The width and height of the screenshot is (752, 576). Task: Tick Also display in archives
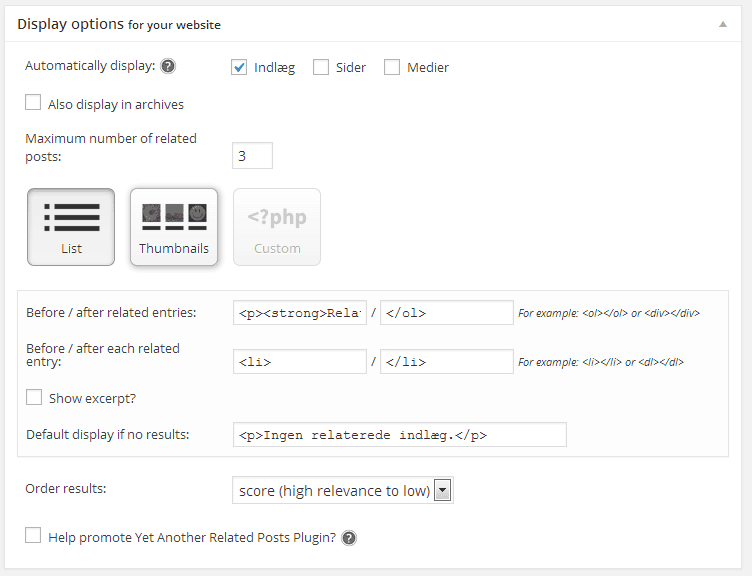33,102
